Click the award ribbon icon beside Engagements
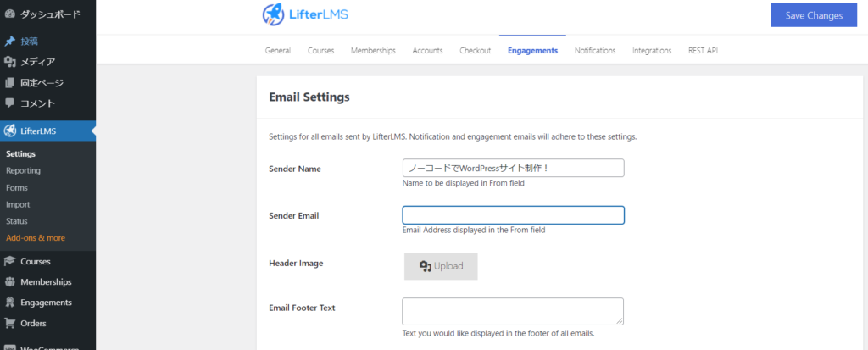This screenshot has width=868, height=350. pyautogui.click(x=9, y=303)
